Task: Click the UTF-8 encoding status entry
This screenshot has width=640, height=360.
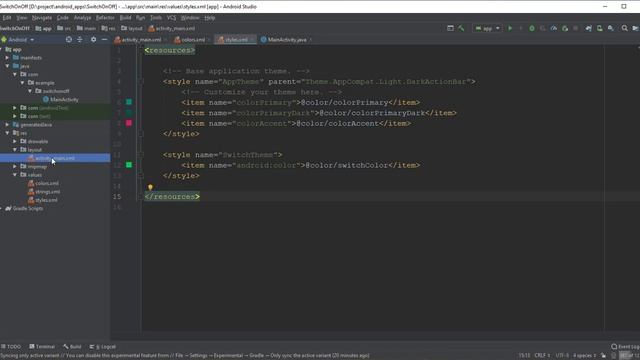Action: 562,356
